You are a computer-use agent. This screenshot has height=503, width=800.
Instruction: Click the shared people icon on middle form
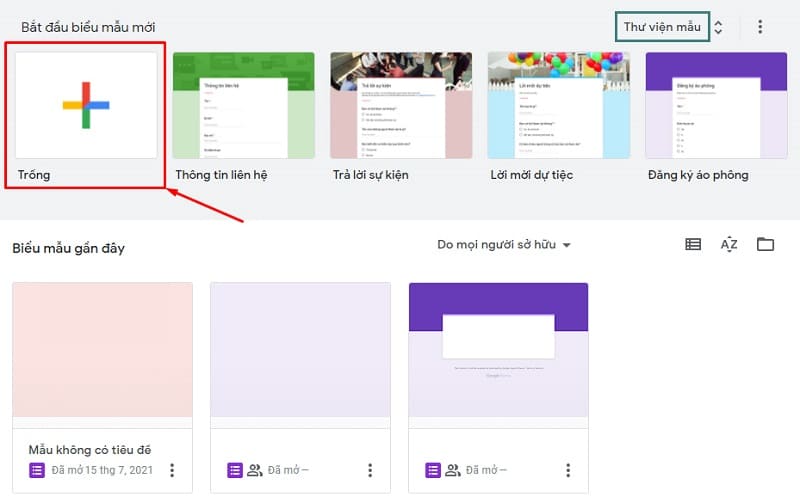pyautogui.click(x=255, y=470)
